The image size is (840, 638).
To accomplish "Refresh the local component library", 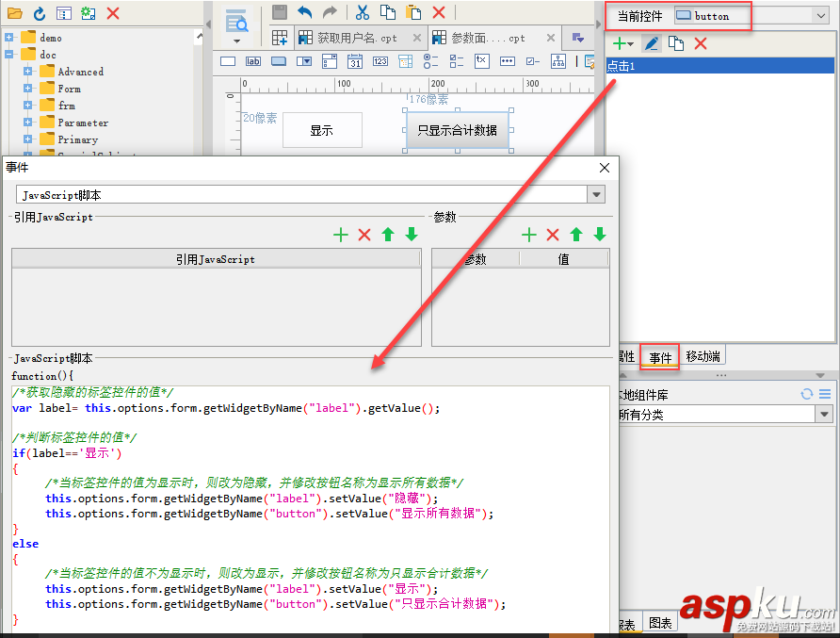I will pos(807,394).
